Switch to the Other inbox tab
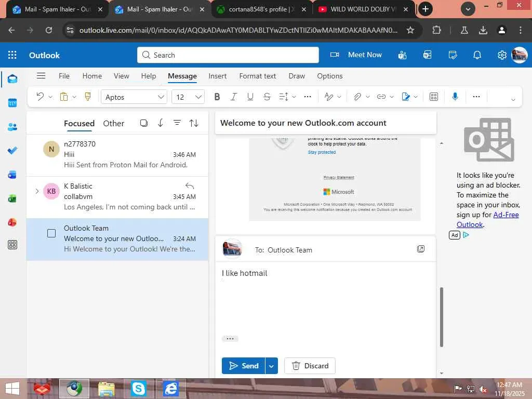 pyautogui.click(x=114, y=123)
